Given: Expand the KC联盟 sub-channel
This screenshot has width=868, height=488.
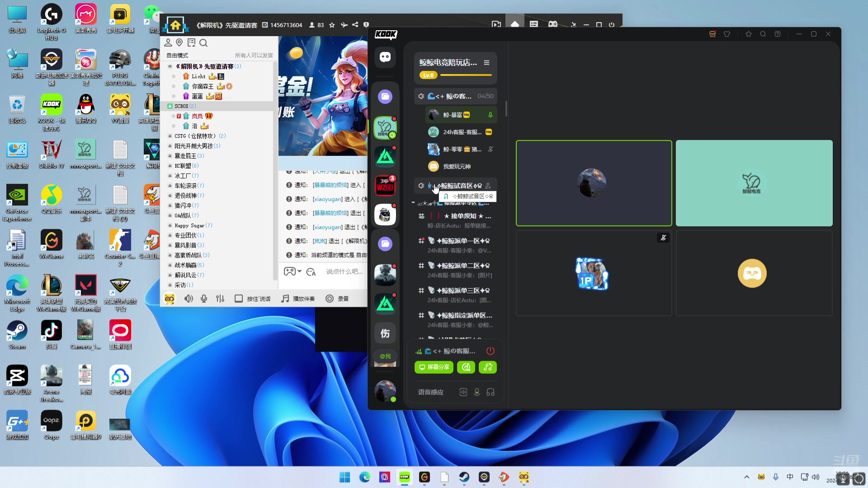Looking at the screenshot, I should click(186, 166).
